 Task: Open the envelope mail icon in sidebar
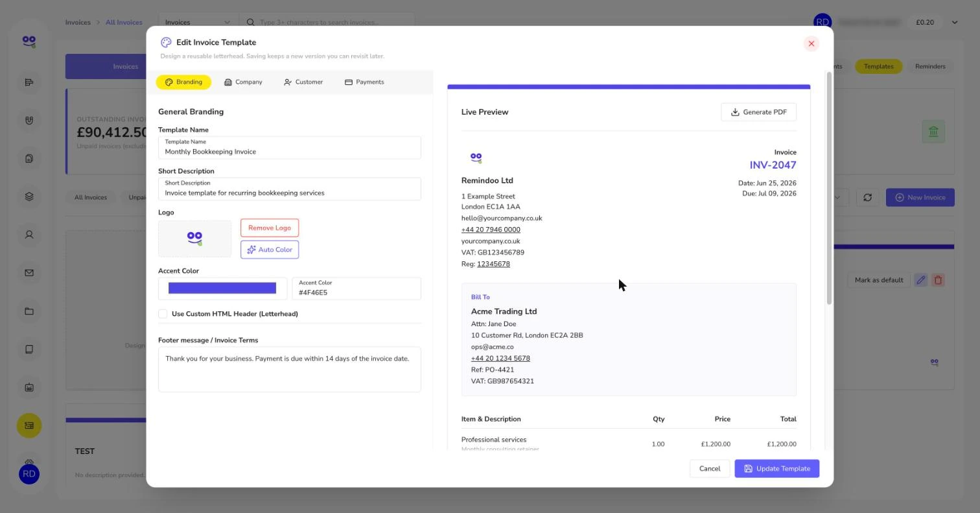[x=29, y=273]
